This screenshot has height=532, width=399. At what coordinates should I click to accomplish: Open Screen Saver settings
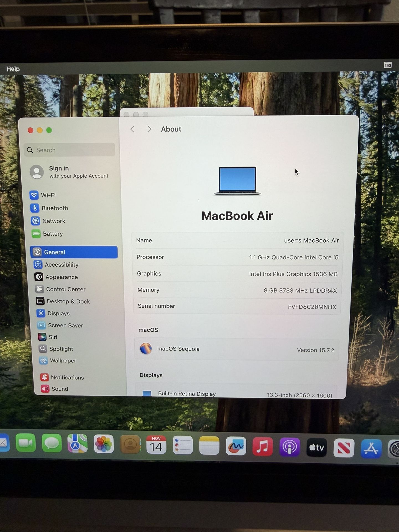pyautogui.click(x=60, y=325)
